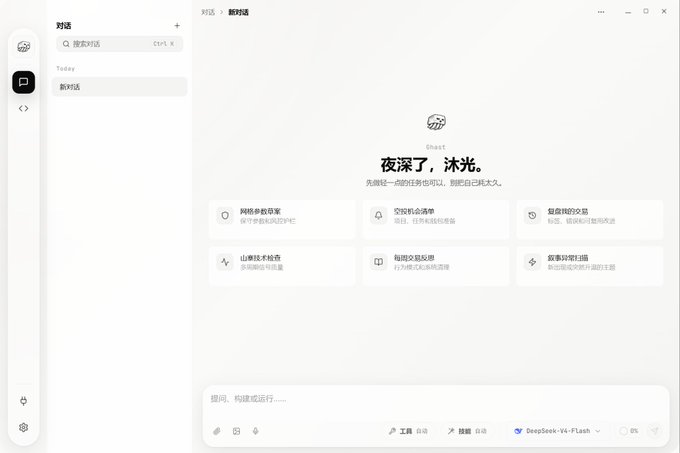Minimize the application window
This screenshot has width=680, height=453.
(x=628, y=12)
